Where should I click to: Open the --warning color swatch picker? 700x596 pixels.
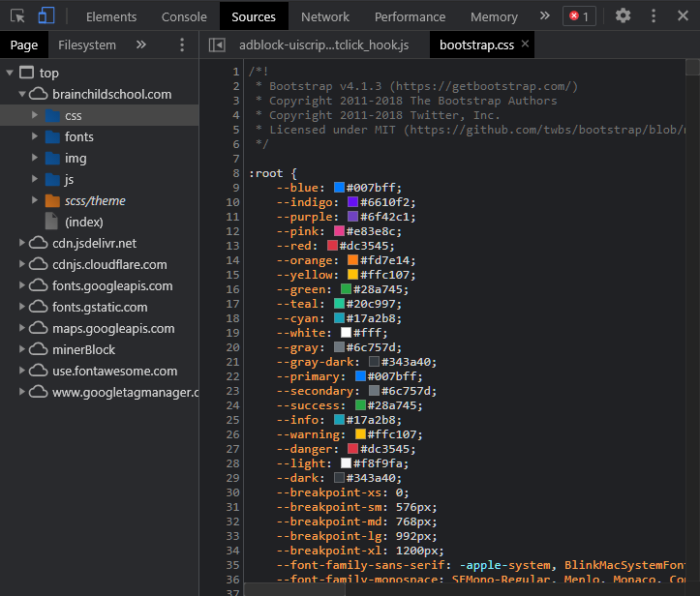(360, 434)
